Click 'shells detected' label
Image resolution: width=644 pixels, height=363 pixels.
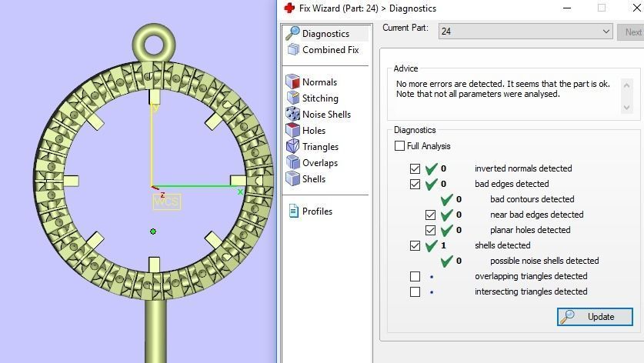pyautogui.click(x=502, y=245)
